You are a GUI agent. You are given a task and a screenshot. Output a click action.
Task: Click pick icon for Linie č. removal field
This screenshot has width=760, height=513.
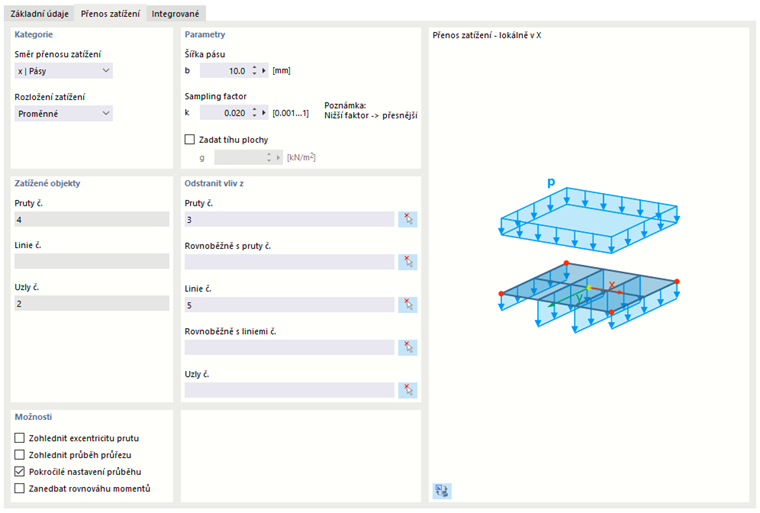pos(406,304)
